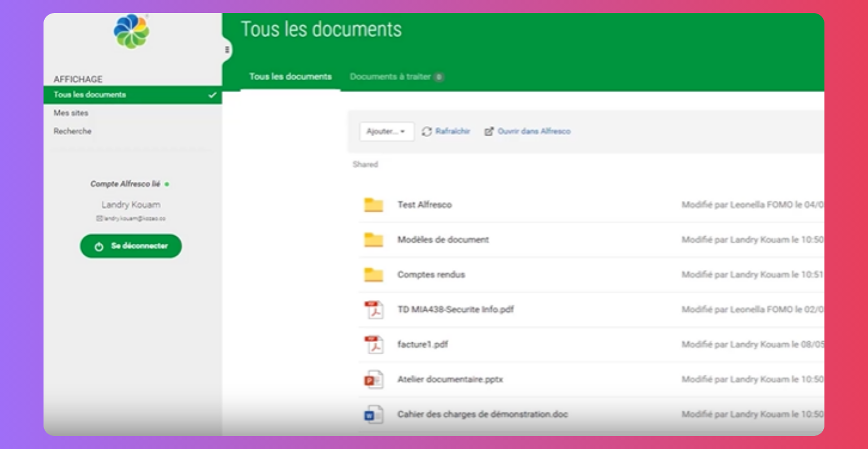Open the Test Alfresco folder name
This screenshot has width=868, height=449.
coord(424,205)
